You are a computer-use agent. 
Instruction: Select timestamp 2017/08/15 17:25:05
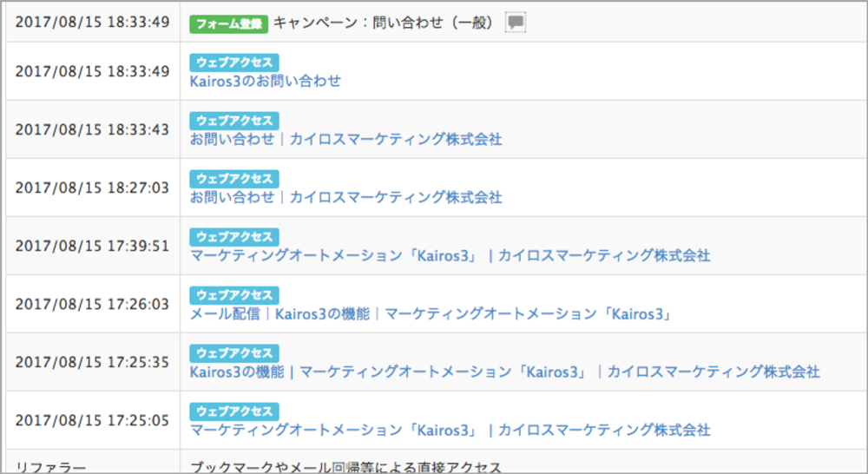pyautogui.click(x=92, y=420)
